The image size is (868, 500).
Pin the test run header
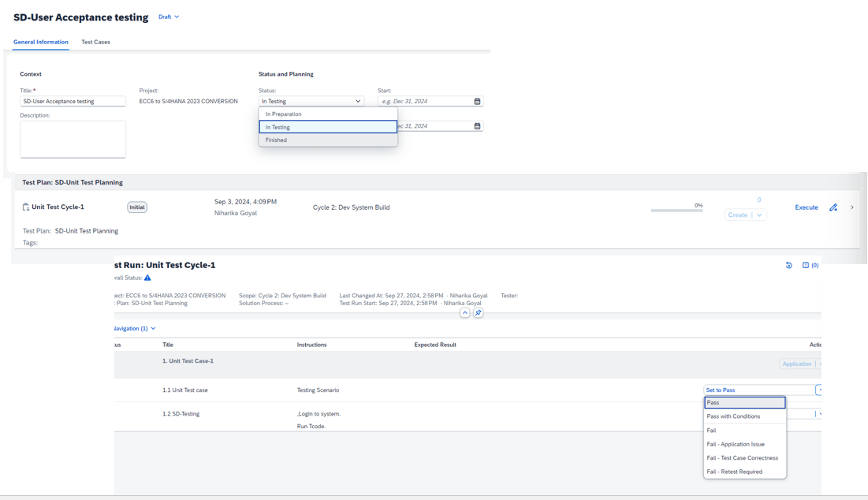click(479, 313)
